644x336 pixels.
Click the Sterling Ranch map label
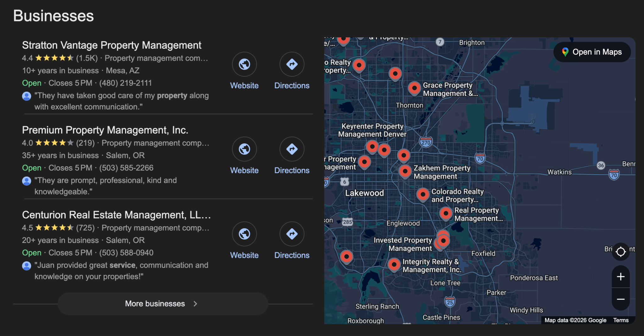tap(377, 306)
